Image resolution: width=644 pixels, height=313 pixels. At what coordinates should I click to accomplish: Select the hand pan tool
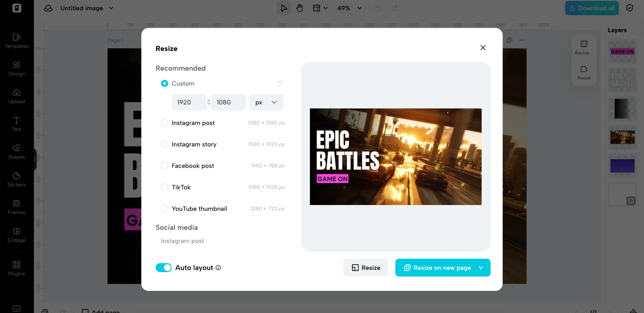(x=299, y=8)
